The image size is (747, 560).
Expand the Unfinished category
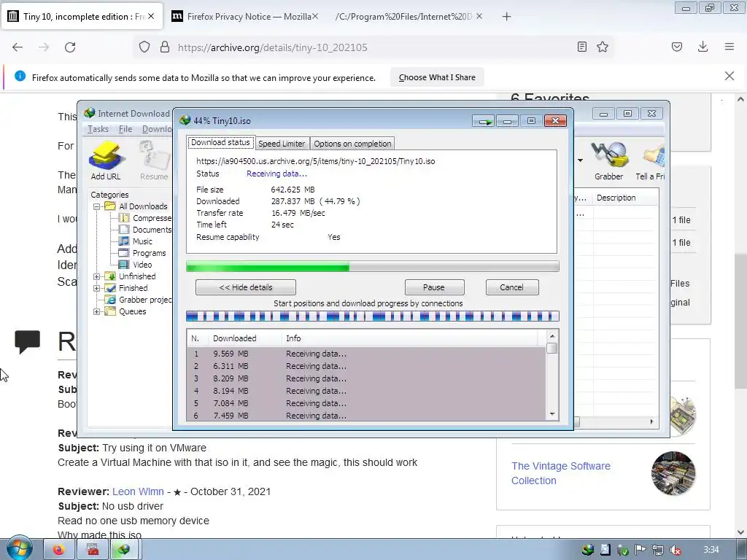point(97,276)
